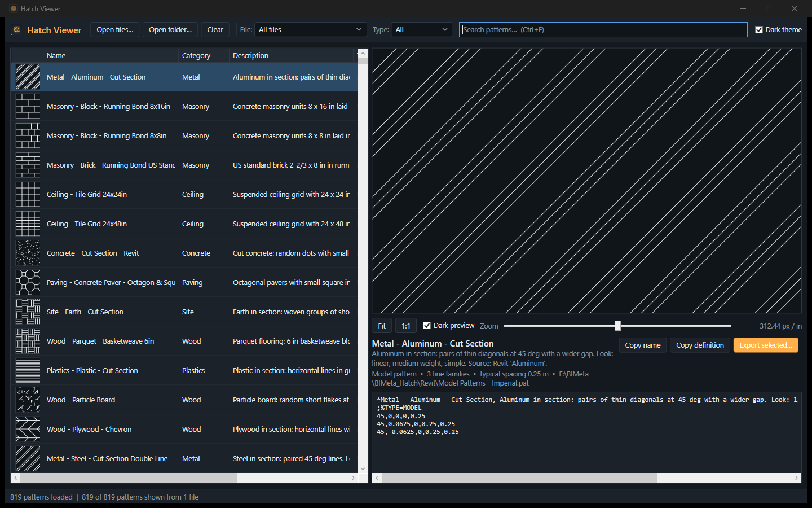This screenshot has width=812, height=508.
Task: Click the pattern list horizontal scrollbar right arrow
Action: click(354, 478)
